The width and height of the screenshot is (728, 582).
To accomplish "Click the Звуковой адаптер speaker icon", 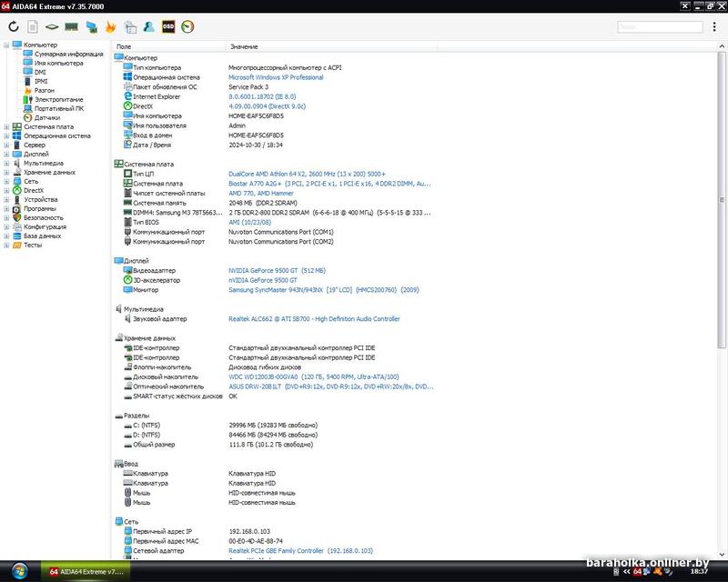I will (127, 318).
